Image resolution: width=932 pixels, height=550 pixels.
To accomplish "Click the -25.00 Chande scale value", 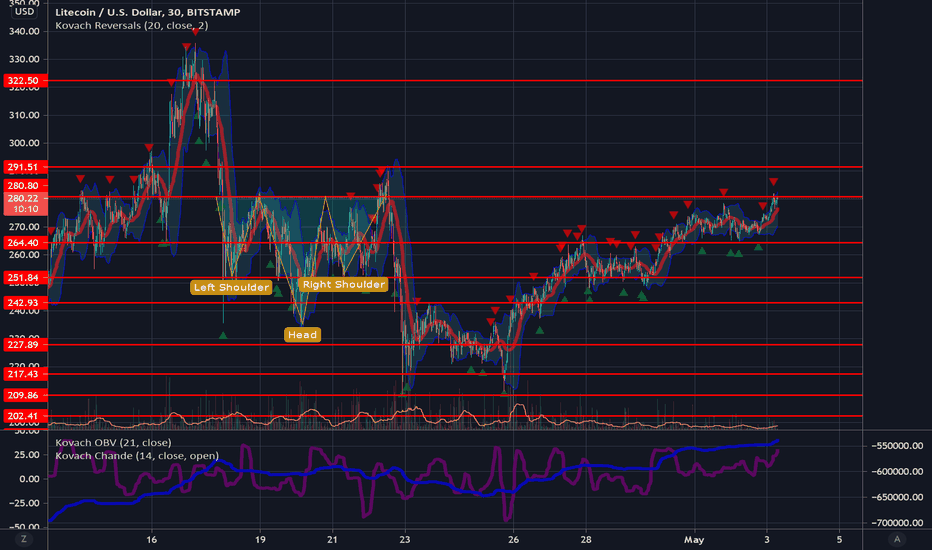I will (x=24, y=503).
